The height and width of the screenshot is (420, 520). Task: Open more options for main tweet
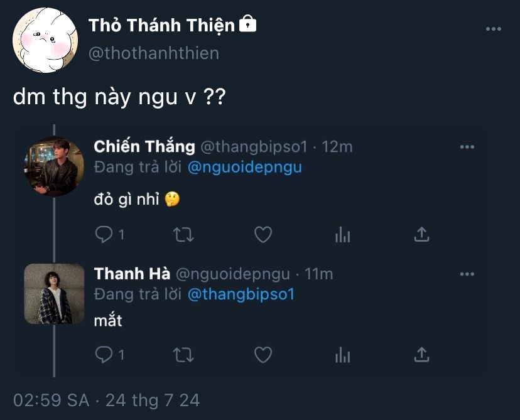pos(494,29)
